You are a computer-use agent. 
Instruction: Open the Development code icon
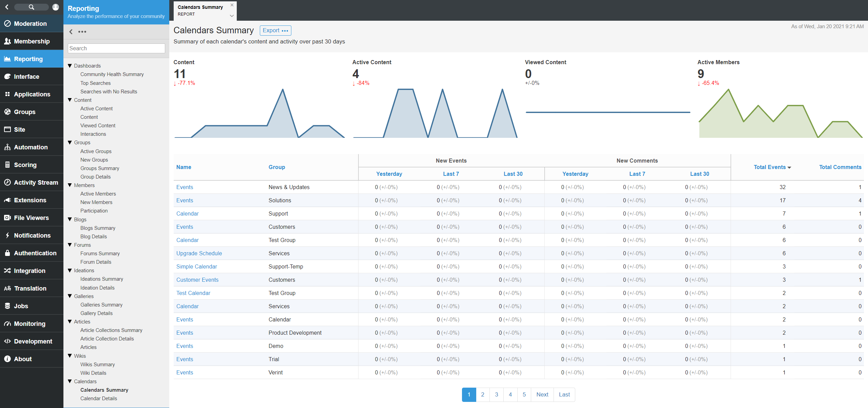click(7, 341)
